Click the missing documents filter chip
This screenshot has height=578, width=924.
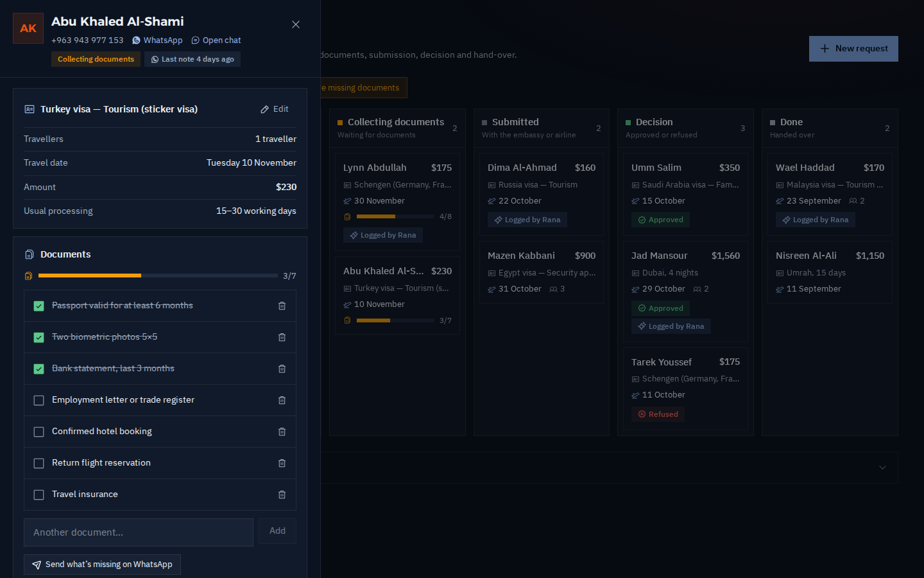click(x=363, y=88)
